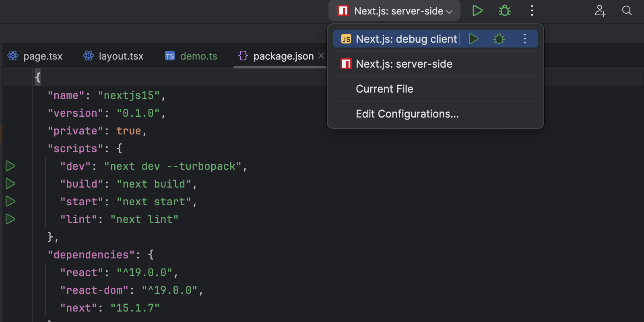Run debug client via popup play icon
The width and height of the screenshot is (644, 322).
(x=474, y=39)
